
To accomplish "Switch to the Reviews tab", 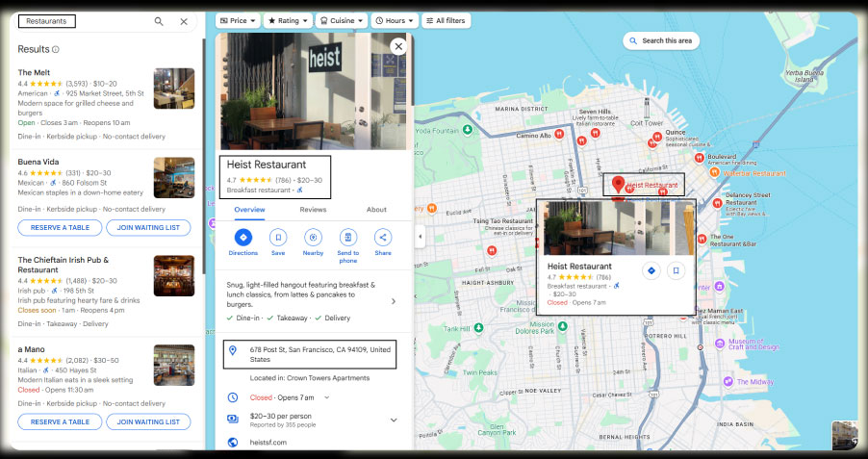I will 313,209.
